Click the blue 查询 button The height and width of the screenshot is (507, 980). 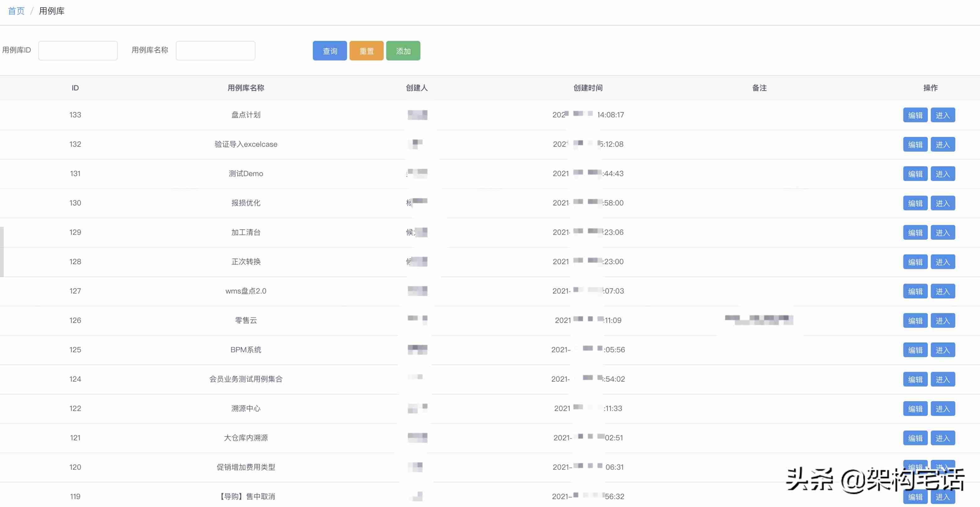click(330, 51)
